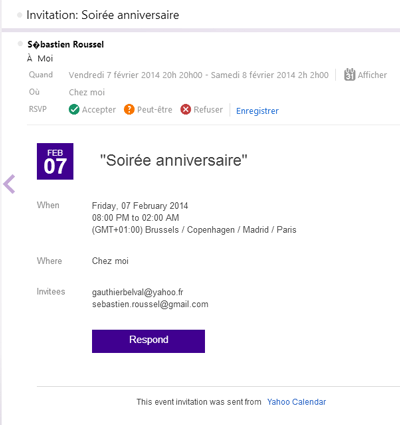Toggle the dot beside sender name

(x=20, y=44)
